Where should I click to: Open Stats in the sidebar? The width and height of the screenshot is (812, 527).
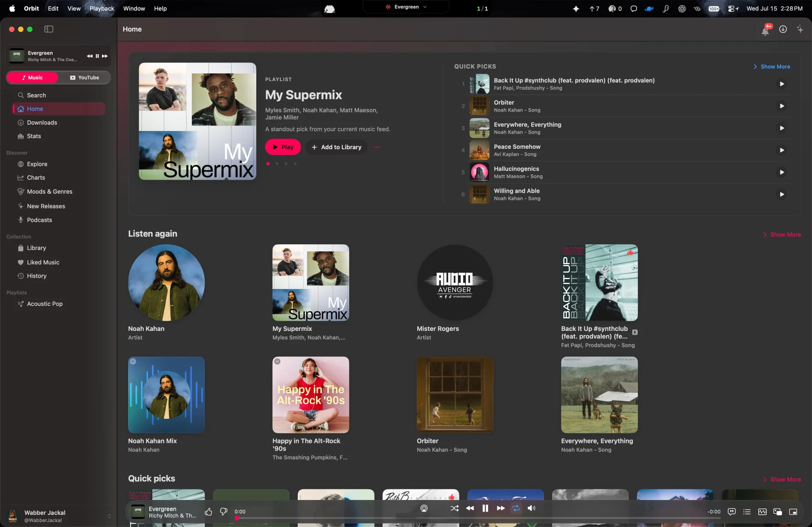pyautogui.click(x=59, y=136)
